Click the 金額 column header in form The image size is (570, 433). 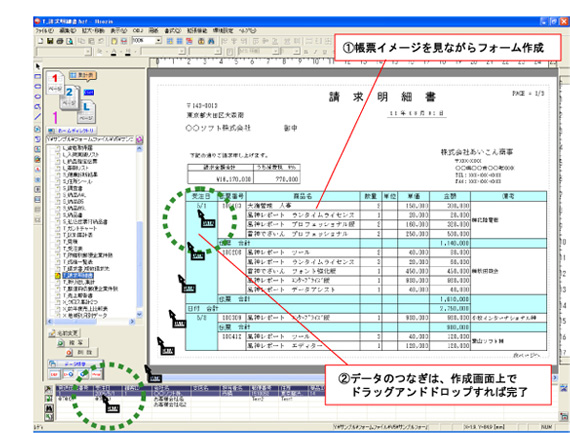[x=450, y=196]
